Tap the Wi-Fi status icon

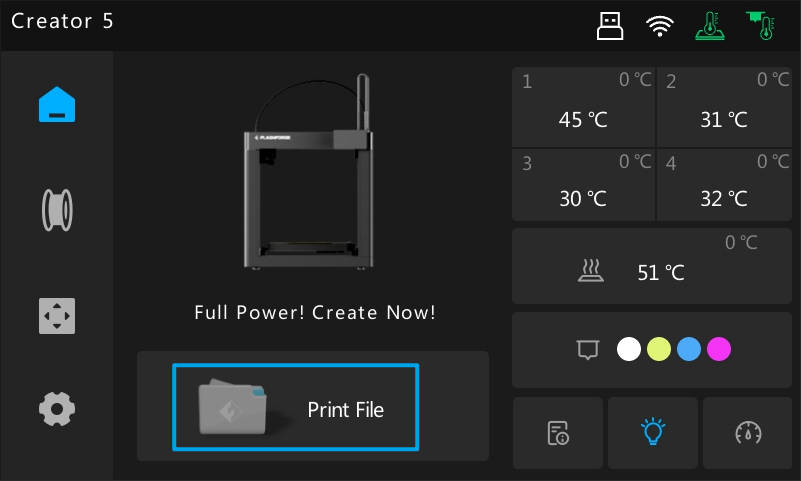[x=659, y=26]
